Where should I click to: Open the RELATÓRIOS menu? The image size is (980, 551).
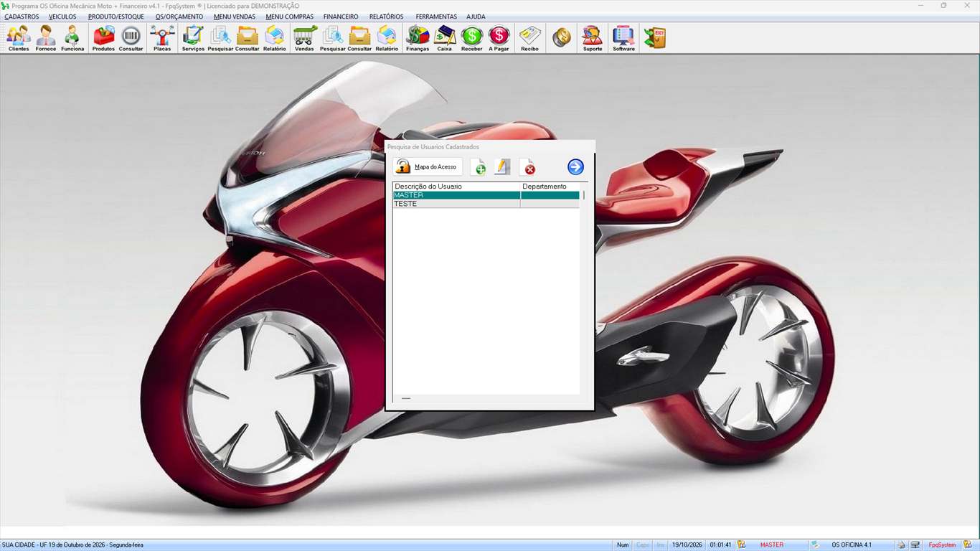click(386, 17)
